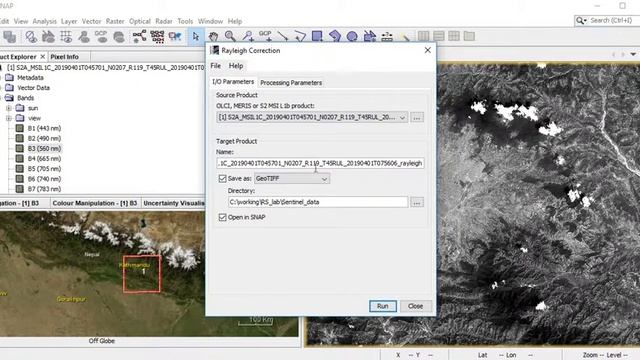Viewport: 640px width, 360px height.
Task: Expand the view folder node
Action: (9, 118)
